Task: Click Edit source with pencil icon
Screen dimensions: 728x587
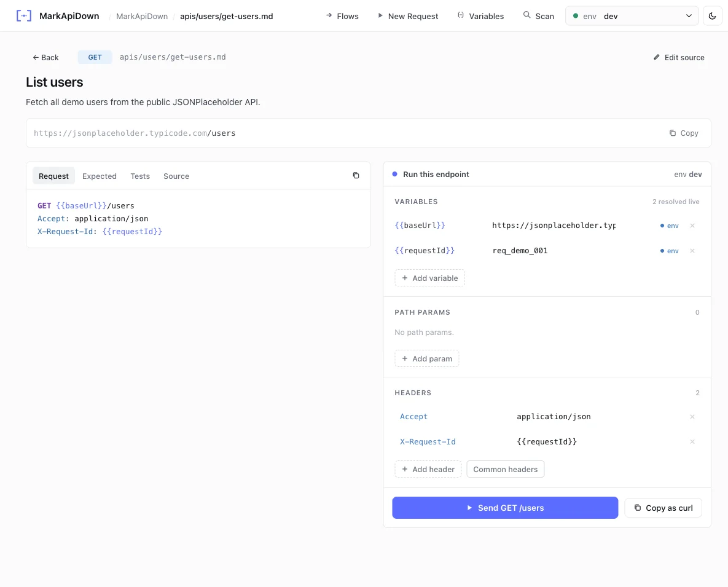Action: point(679,58)
